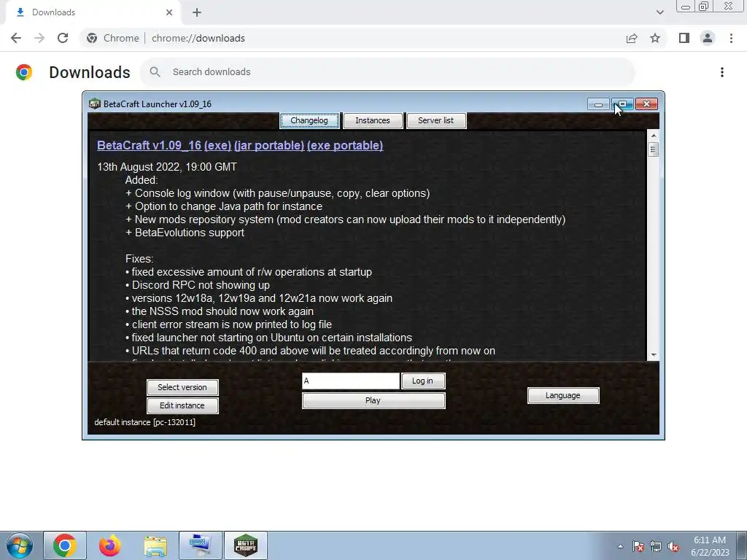Click Action Center flag tray icon

tap(638, 546)
